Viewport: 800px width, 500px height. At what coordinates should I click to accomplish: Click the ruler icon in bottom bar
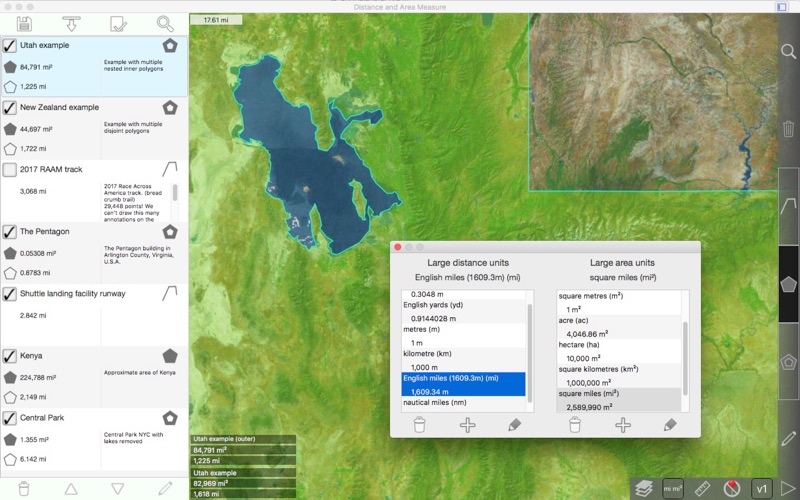click(702, 488)
